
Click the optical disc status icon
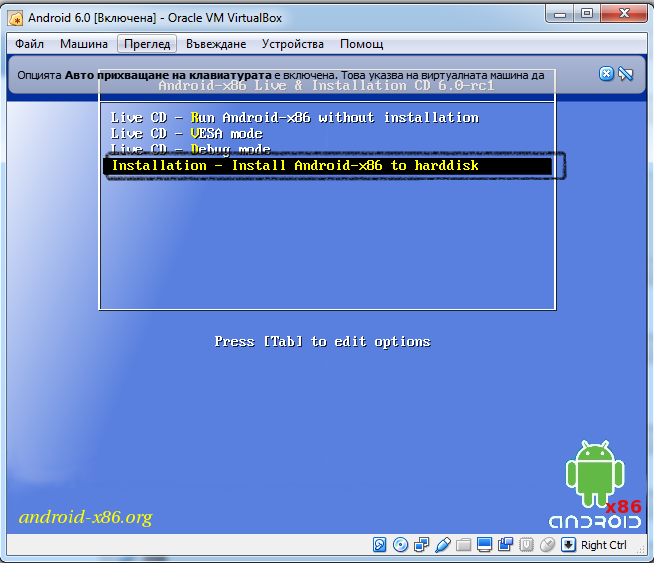(x=400, y=545)
